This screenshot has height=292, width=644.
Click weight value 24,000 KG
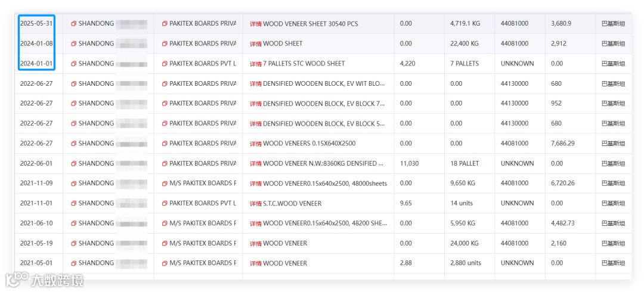point(464,243)
